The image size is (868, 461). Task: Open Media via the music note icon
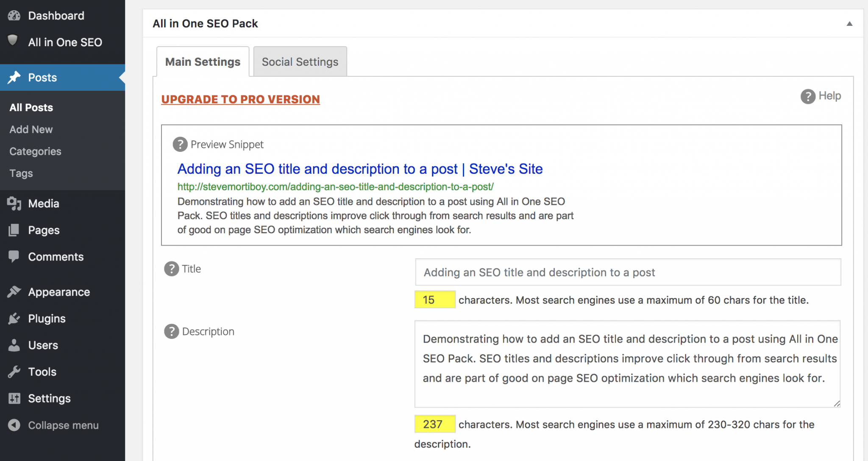[14, 204]
